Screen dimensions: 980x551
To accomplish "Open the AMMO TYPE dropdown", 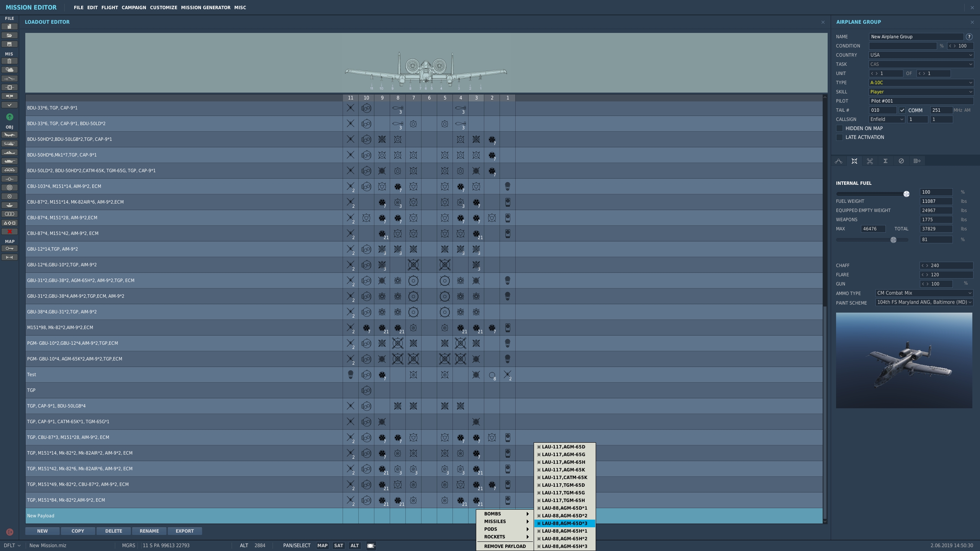I will [x=924, y=293].
